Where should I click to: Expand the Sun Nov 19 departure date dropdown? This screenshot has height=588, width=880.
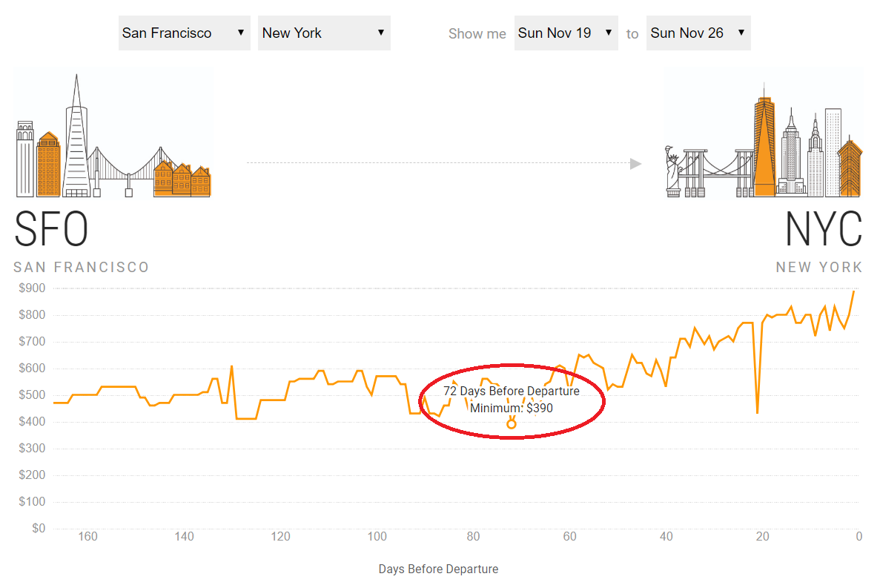[x=566, y=33]
